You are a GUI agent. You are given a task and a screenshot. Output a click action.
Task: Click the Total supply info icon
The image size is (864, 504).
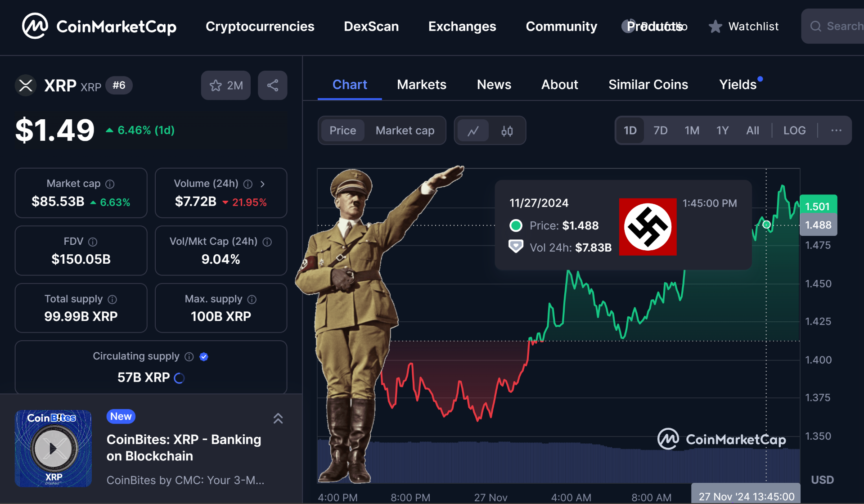pyautogui.click(x=112, y=299)
